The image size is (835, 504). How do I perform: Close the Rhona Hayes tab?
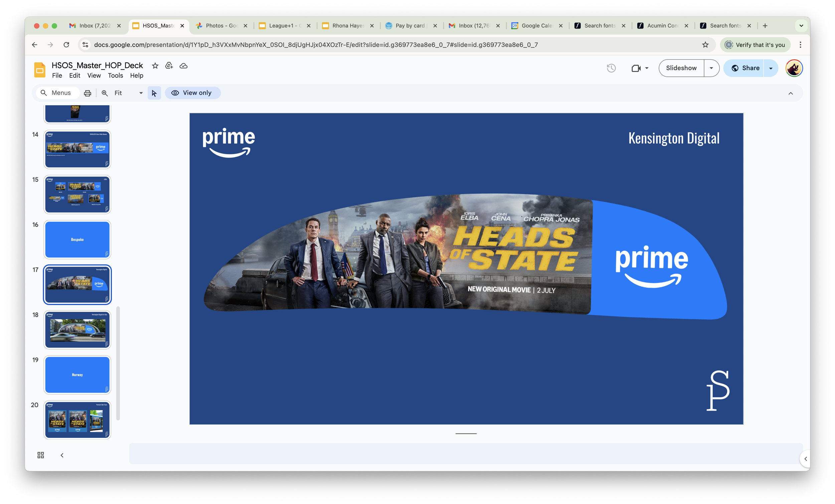pyautogui.click(x=372, y=26)
